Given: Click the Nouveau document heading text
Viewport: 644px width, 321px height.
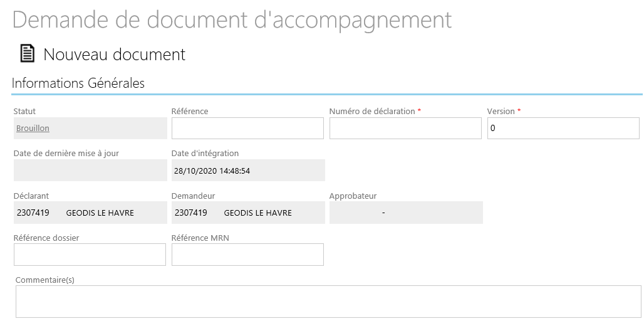Looking at the screenshot, I should point(114,55).
